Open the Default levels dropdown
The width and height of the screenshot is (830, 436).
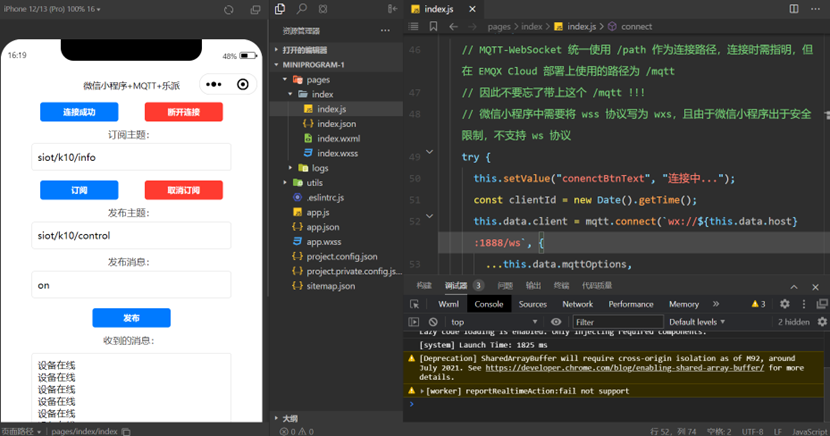pyautogui.click(x=697, y=322)
